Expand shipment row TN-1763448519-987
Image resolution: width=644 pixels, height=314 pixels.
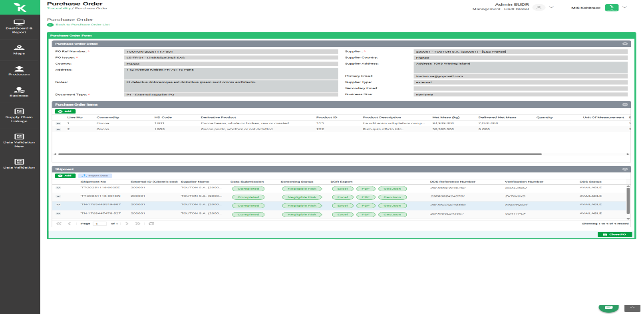58,205
